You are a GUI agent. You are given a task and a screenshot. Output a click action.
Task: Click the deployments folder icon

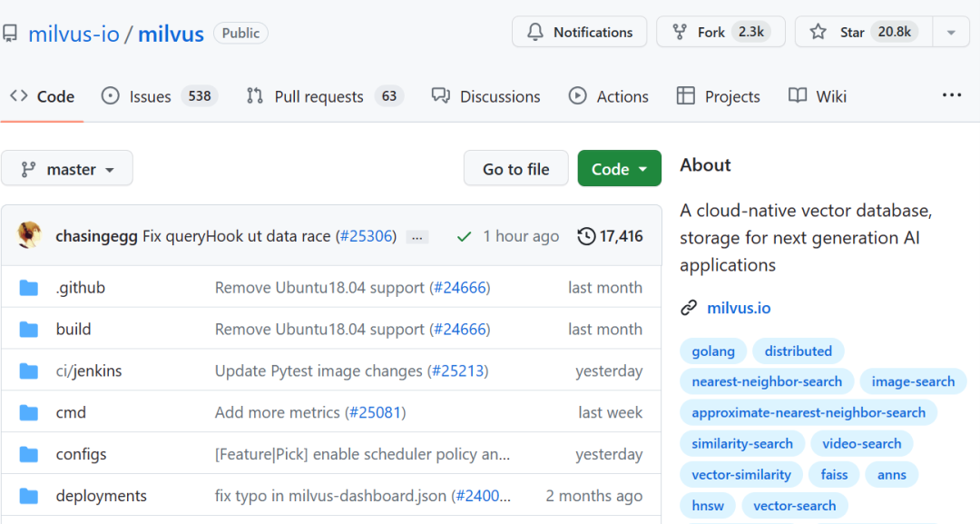pyautogui.click(x=29, y=496)
